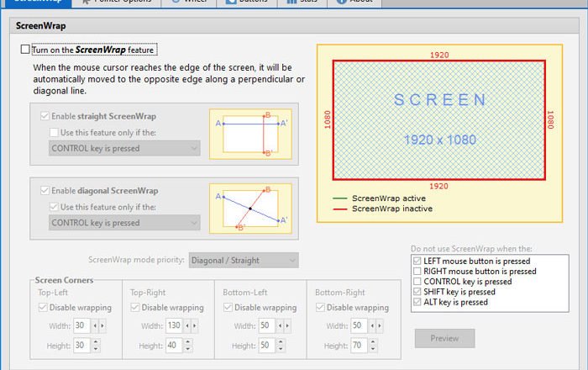588x370 pixels.
Task: Toggle Enable diagonal ScreenWrap checkbox
Action: [x=45, y=191]
